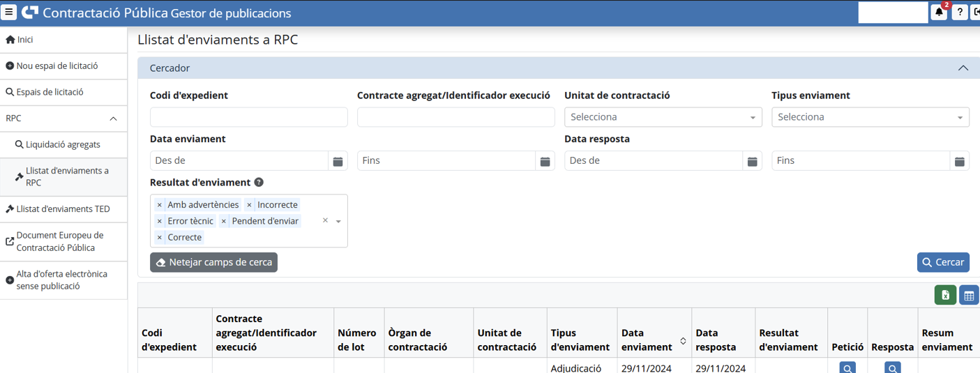
Task: Click Netejar camps de cerca button
Action: click(x=213, y=262)
